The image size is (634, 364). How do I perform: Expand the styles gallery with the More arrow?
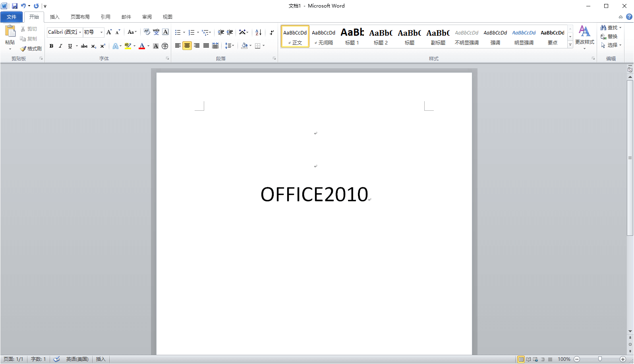click(x=570, y=44)
